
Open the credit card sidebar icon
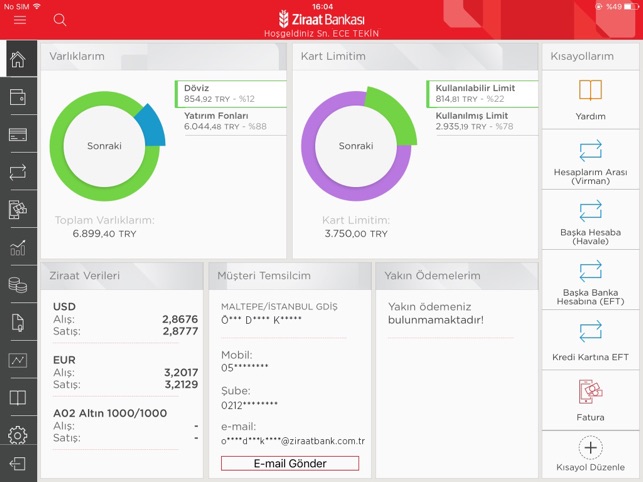point(18,135)
